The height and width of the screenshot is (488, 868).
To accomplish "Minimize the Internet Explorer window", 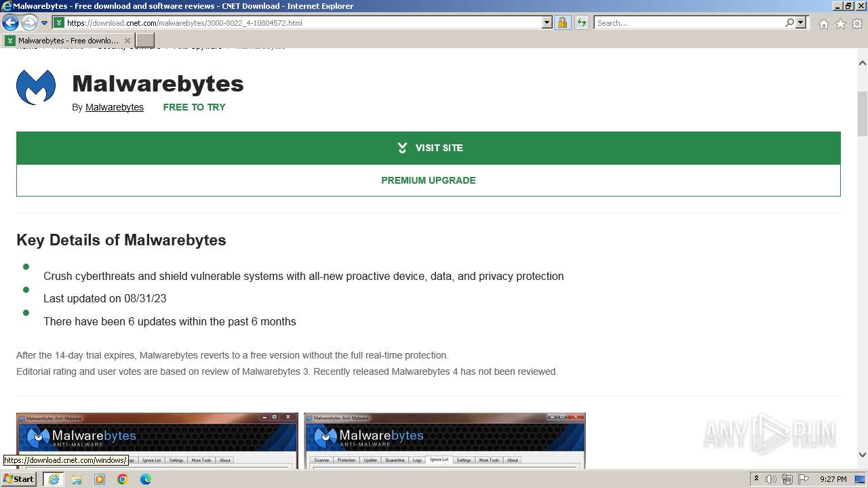I will (837, 5).
